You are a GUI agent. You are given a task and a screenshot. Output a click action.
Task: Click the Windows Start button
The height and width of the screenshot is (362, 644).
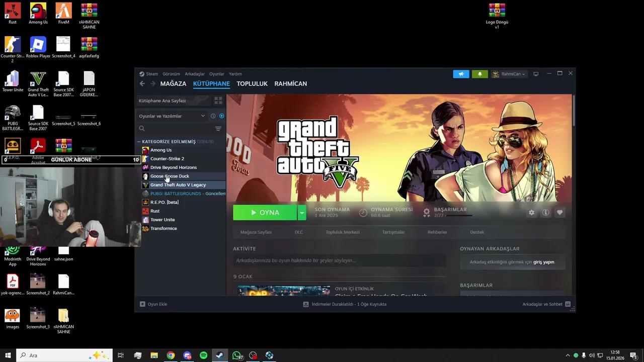click(8, 355)
